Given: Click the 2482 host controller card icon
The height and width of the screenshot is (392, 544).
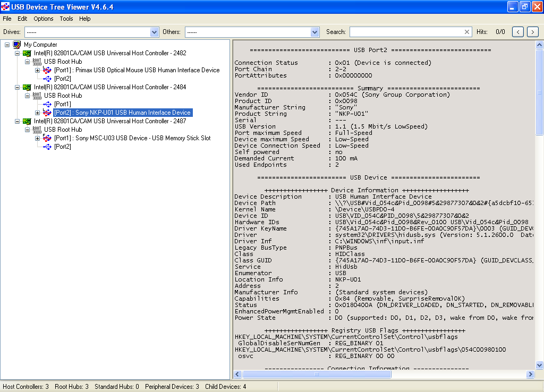Looking at the screenshot, I should click(27, 53).
